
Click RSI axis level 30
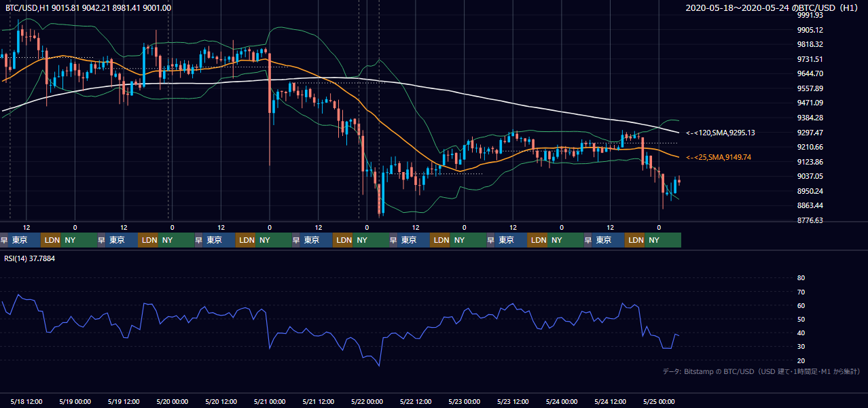pos(801,347)
